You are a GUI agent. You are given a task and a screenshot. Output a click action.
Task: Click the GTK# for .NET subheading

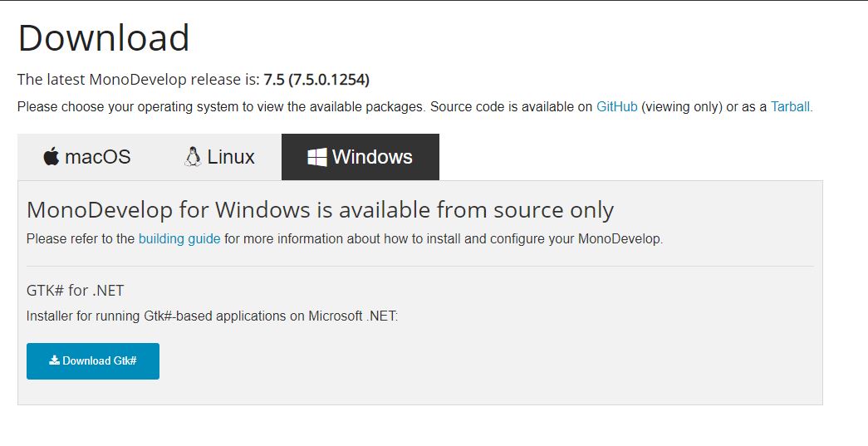(76, 291)
